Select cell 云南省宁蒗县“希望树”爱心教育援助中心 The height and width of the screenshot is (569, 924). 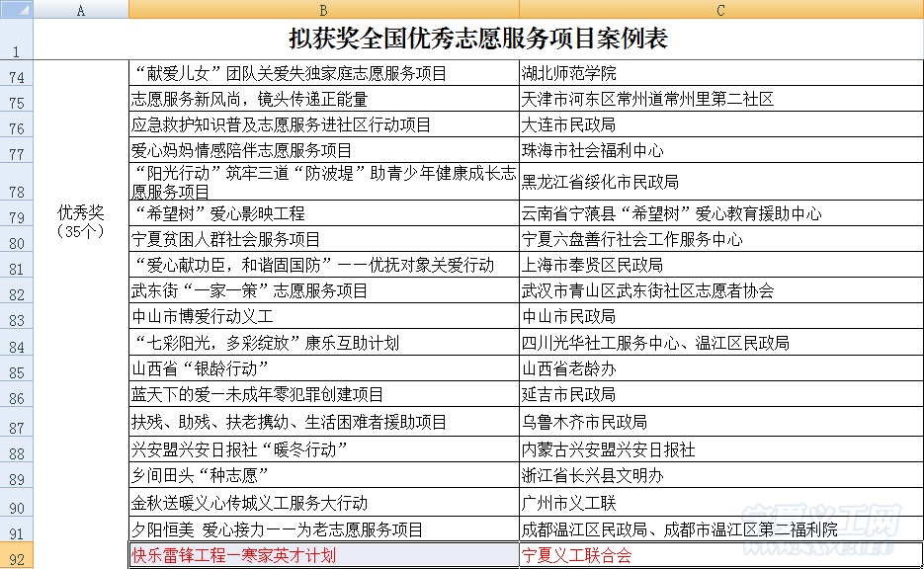[x=721, y=213]
